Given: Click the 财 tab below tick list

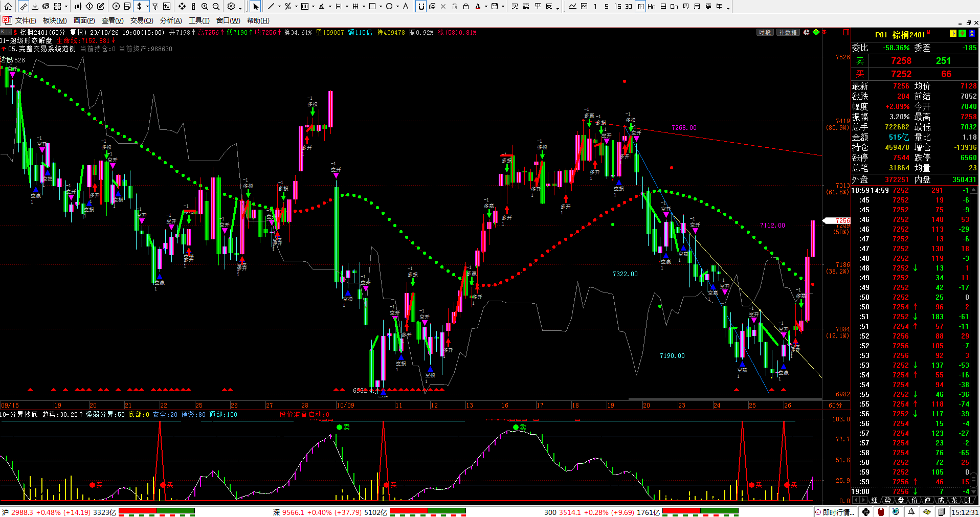Looking at the screenshot, I should click(967, 500).
